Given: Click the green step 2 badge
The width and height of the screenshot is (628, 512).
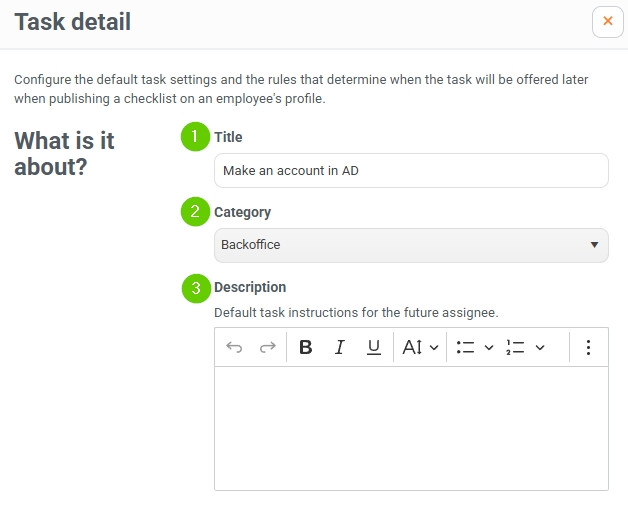Looking at the screenshot, I should click(x=195, y=212).
